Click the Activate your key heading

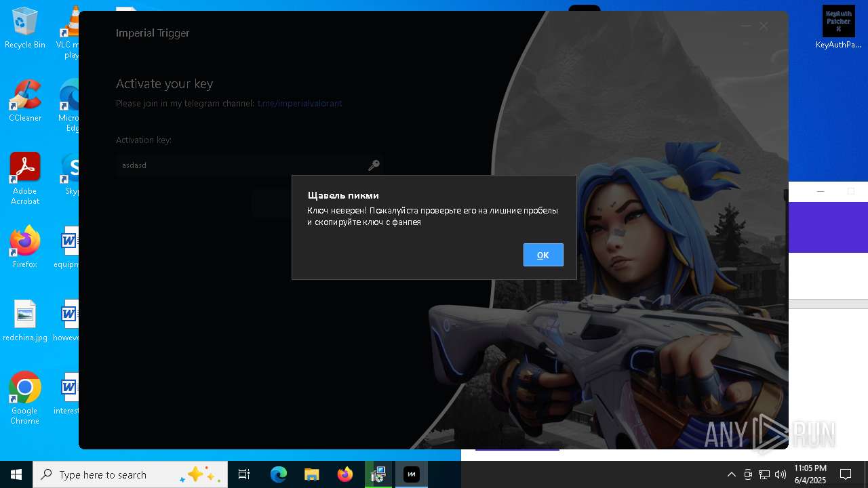pyautogui.click(x=164, y=84)
